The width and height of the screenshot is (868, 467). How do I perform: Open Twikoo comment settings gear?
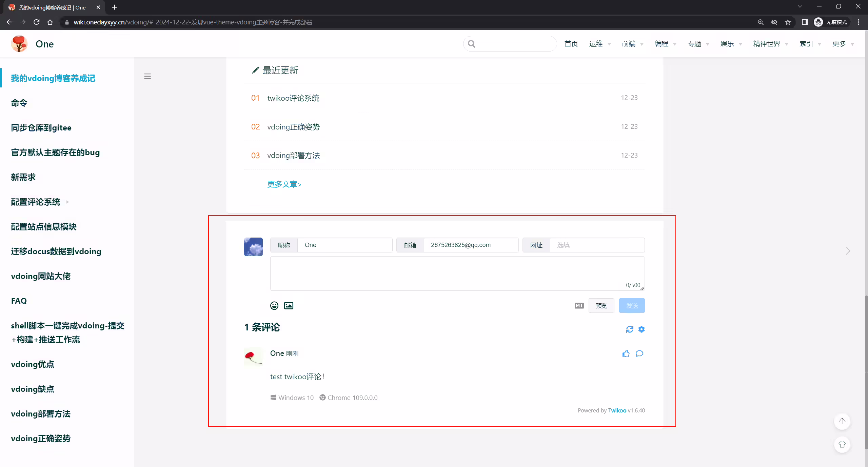coord(642,329)
